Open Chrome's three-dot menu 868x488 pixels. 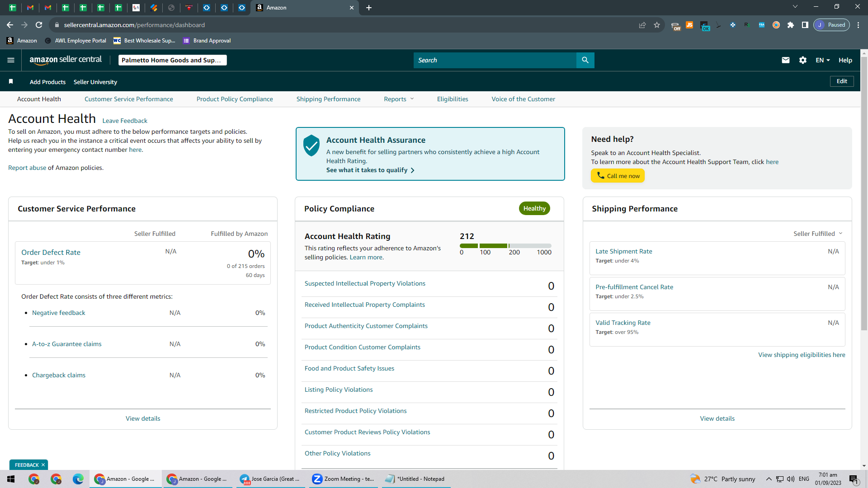pos(859,25)
